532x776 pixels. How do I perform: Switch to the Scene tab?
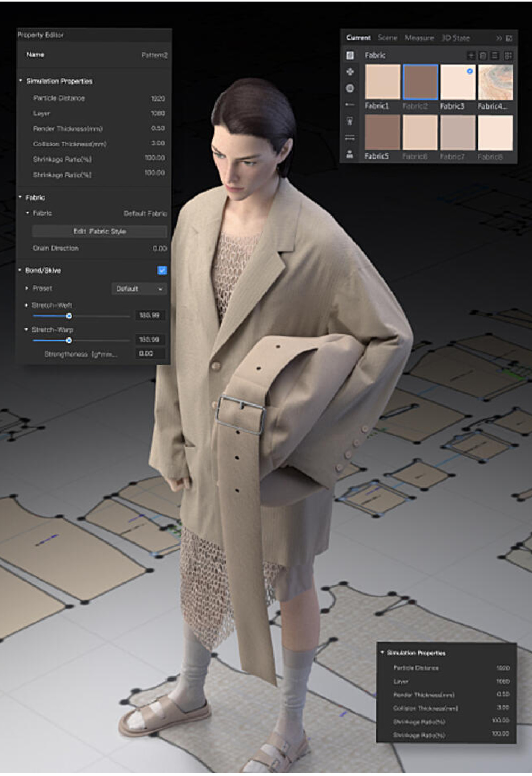387,38
